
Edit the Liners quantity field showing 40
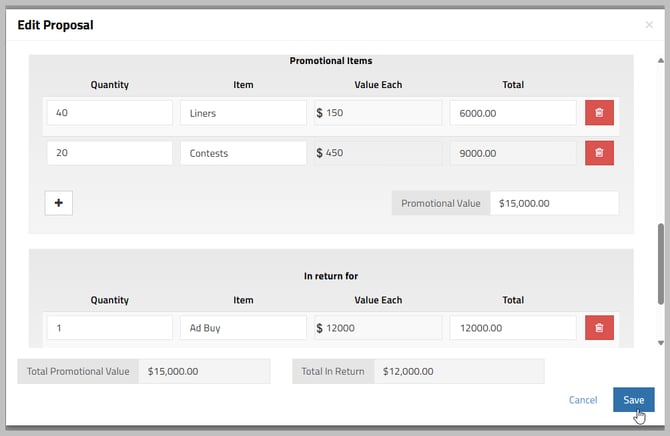(x=110, y=112)
